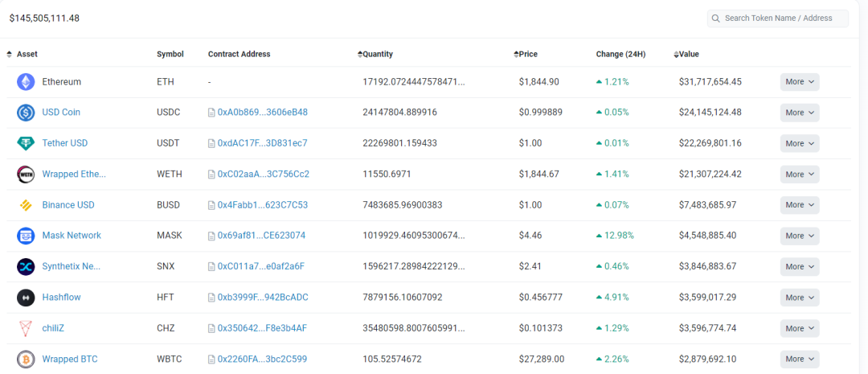This screenshot has width=868, height=374.
Task: Click the Wrapped BTC price $27,289.00
Action: point(542,359)
